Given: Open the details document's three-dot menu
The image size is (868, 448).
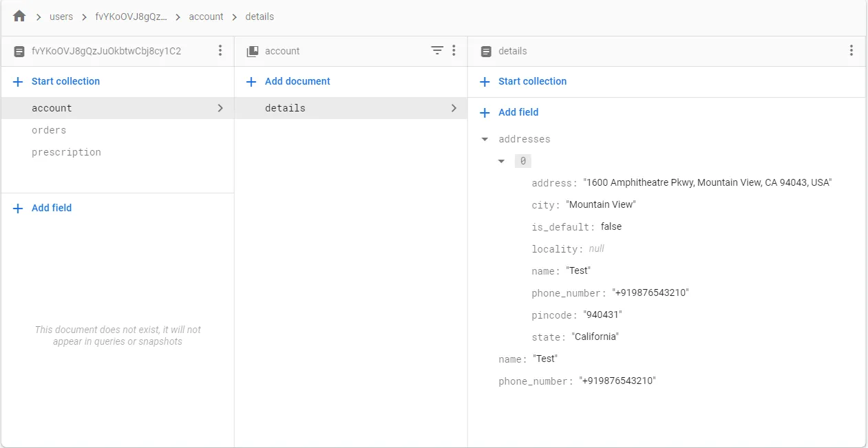Looking at the screenshot, I should coord(851,50).
